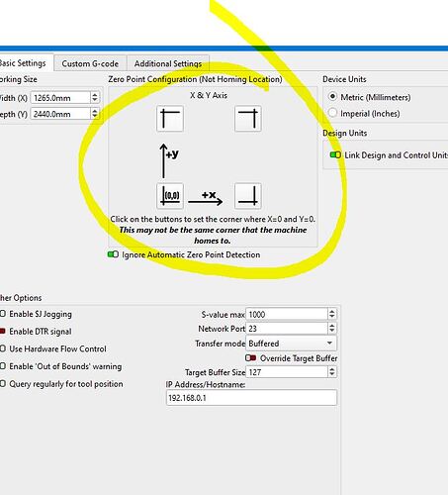Set zero point to bottom-right corner
The height and width of the screenshot is (495, 448).
pos(248,196)
